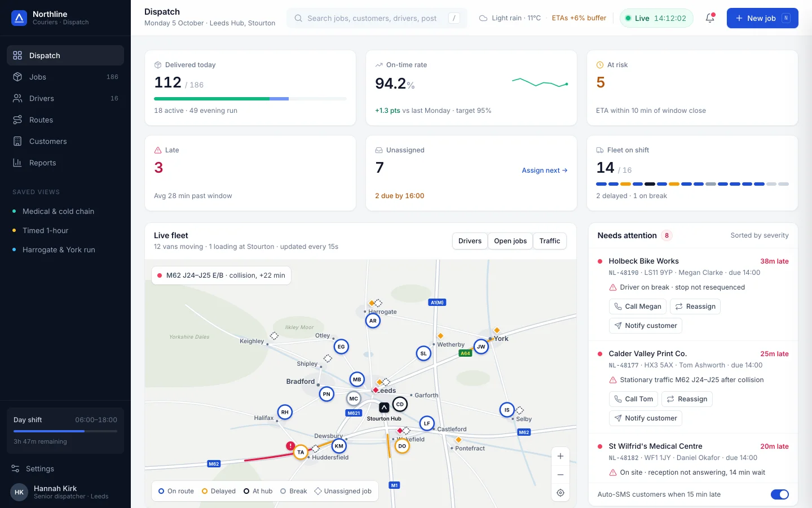Viewport: 812px width, 508px height.
Task: Select driver marker SL on map
Action: 423,353
